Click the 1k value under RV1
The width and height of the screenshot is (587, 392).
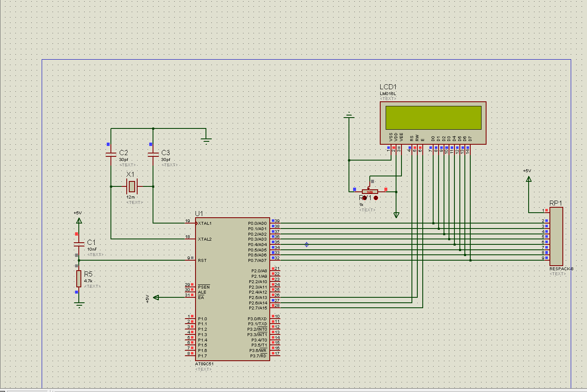pyautogui.click(x=361, y=205)
